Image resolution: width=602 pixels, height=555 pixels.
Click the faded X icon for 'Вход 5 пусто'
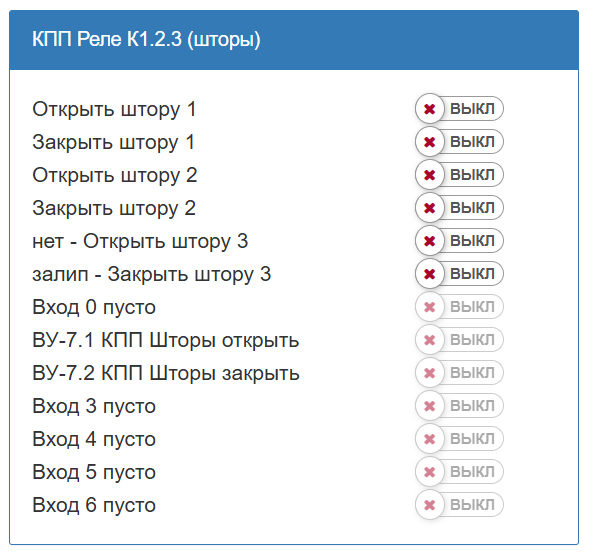(x=430, y=472)
